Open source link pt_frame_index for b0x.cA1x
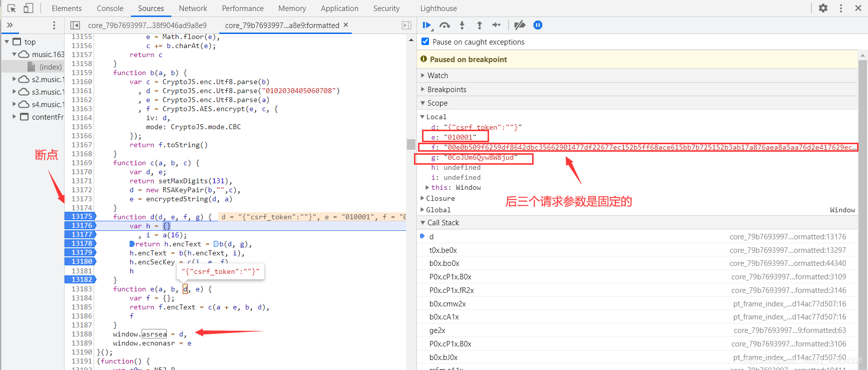868x370 pixels. click(790, 317)
